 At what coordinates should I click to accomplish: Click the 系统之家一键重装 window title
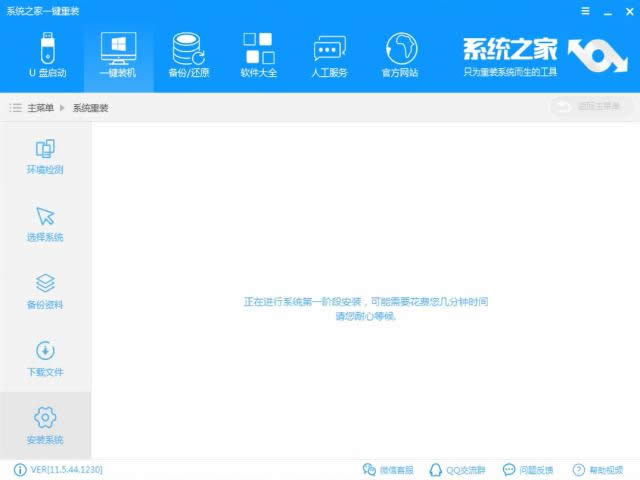coord(43,11)
